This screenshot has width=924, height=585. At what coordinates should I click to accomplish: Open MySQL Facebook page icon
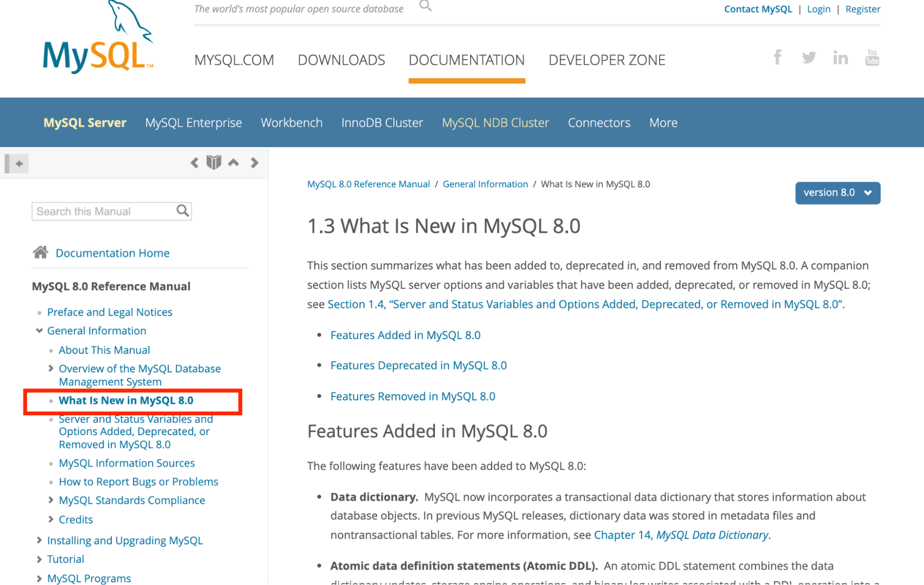777,57
